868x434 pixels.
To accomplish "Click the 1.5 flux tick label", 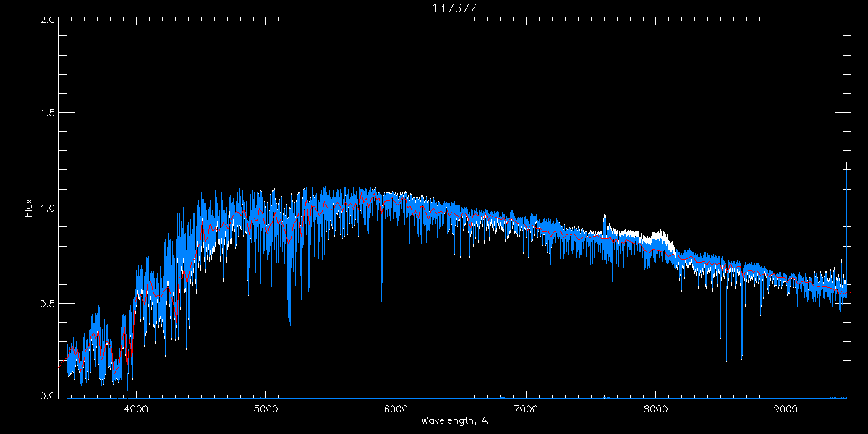I will (46, 114).
